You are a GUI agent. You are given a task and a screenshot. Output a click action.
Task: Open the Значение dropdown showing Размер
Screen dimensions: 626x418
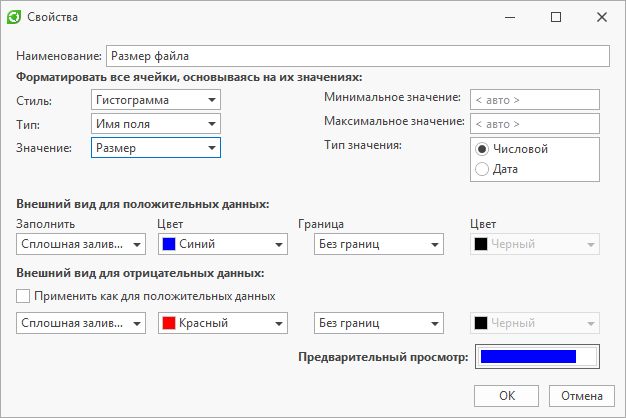pyautogui.click(x=155, y=148)
